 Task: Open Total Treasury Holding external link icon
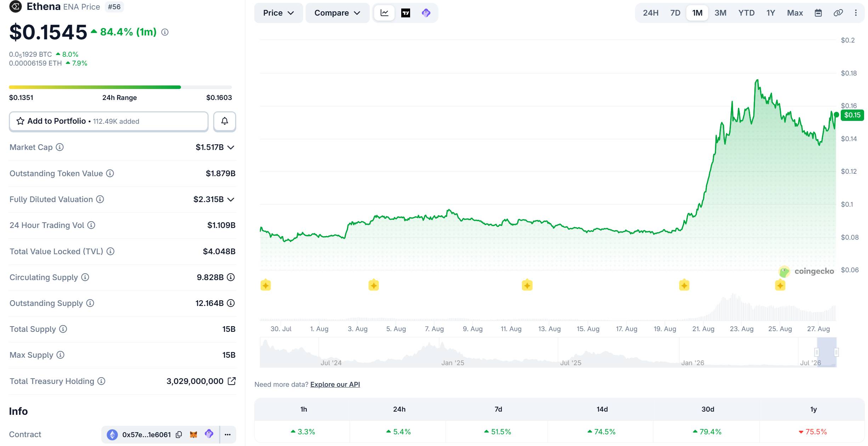tap(232, 381)
